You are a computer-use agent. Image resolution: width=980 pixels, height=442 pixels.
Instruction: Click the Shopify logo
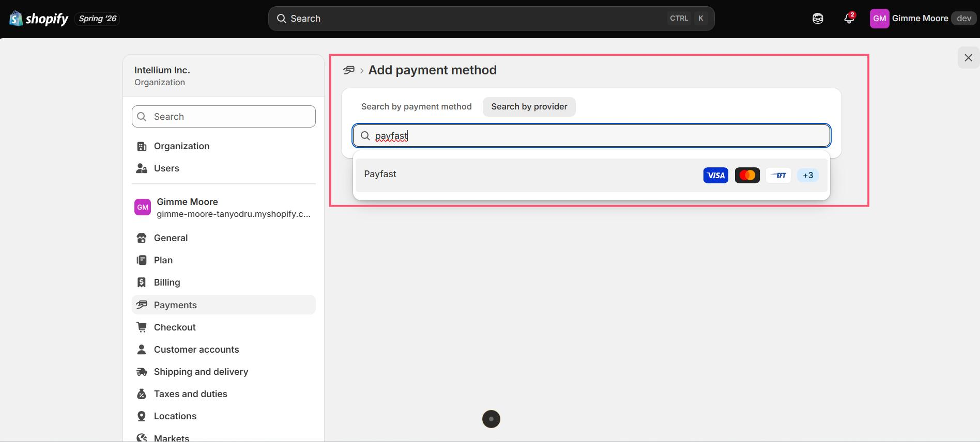click(x=39, y=19)
